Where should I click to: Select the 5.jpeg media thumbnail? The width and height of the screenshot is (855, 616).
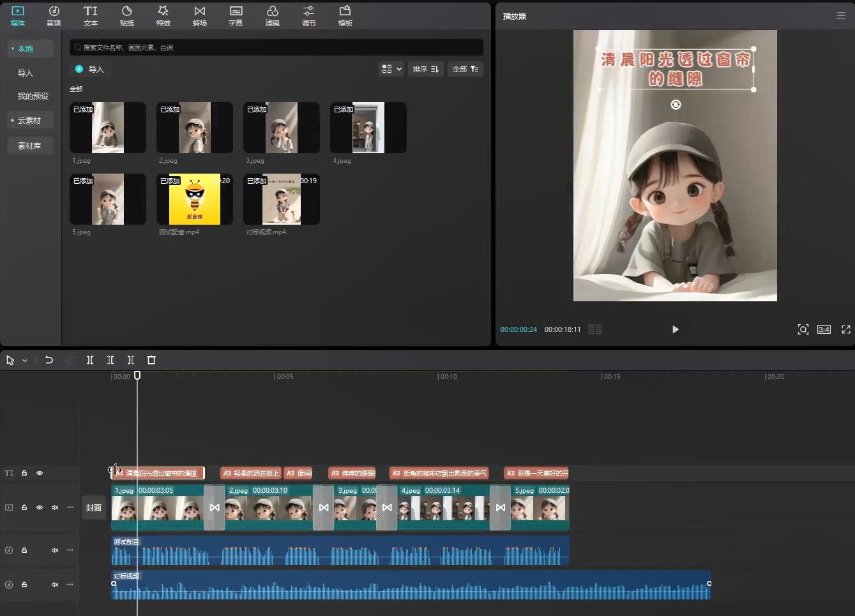tap(108, 199)
